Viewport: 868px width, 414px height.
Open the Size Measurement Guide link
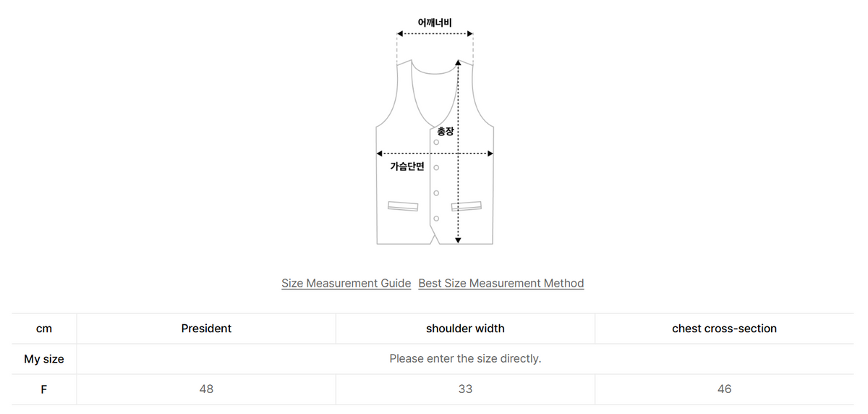pyautogui.click(x=346, y=283)
